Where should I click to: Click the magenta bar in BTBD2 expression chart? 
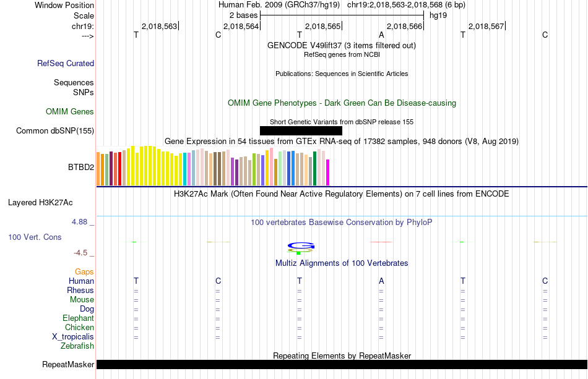pyautogui.click(x=328, y=172)
